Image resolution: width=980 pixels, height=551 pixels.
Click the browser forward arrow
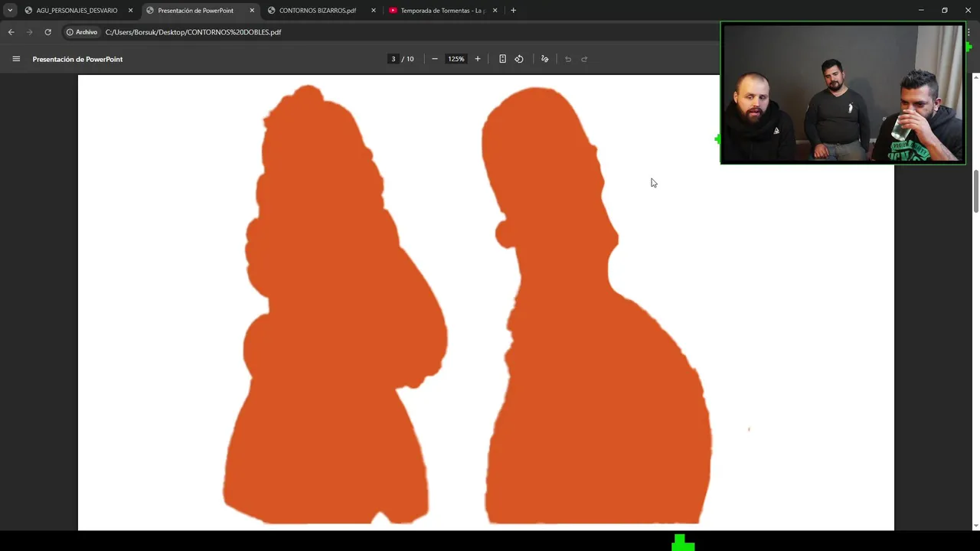click(29, 32)
